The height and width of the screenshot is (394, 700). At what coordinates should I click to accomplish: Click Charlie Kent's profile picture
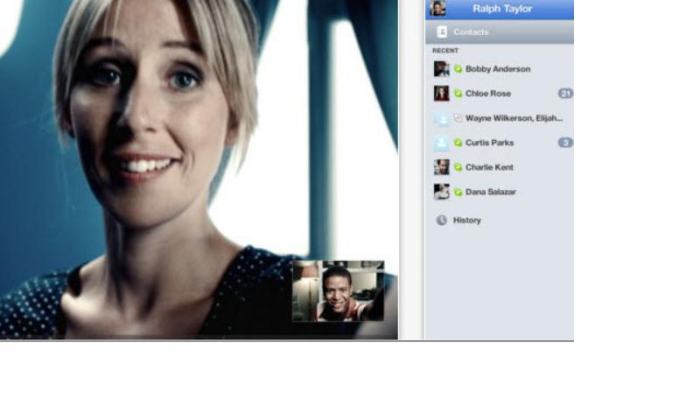pyautogui.click(x=442, y=167)
